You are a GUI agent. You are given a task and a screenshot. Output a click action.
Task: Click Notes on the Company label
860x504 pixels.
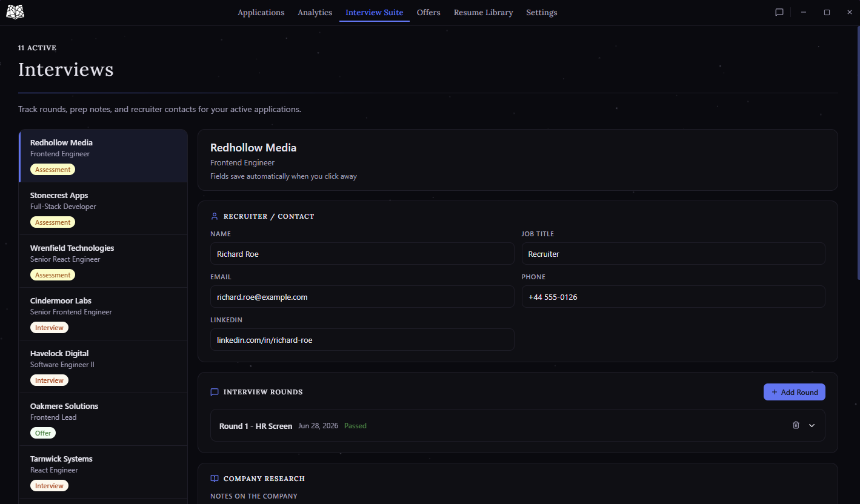tap(254, 496)
